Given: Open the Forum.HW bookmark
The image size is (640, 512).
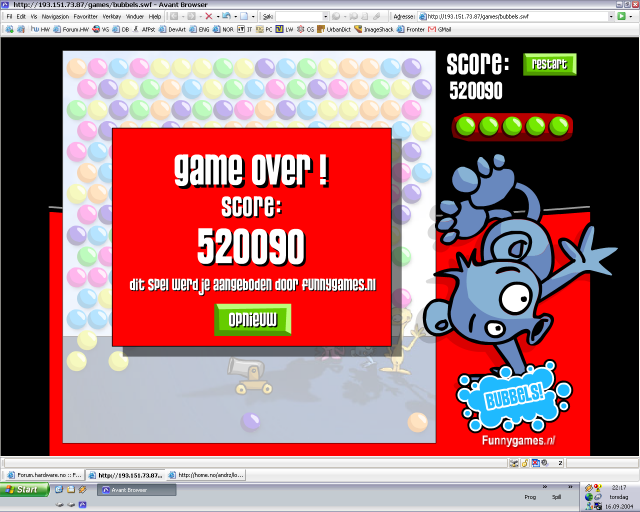Looking at the screenshot, I should coord(71,29).
